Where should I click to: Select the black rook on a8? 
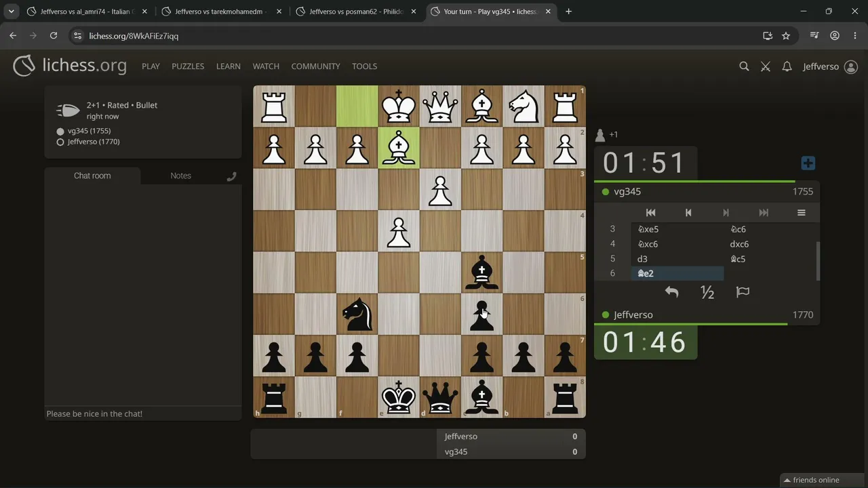click(x=565, y=396)
